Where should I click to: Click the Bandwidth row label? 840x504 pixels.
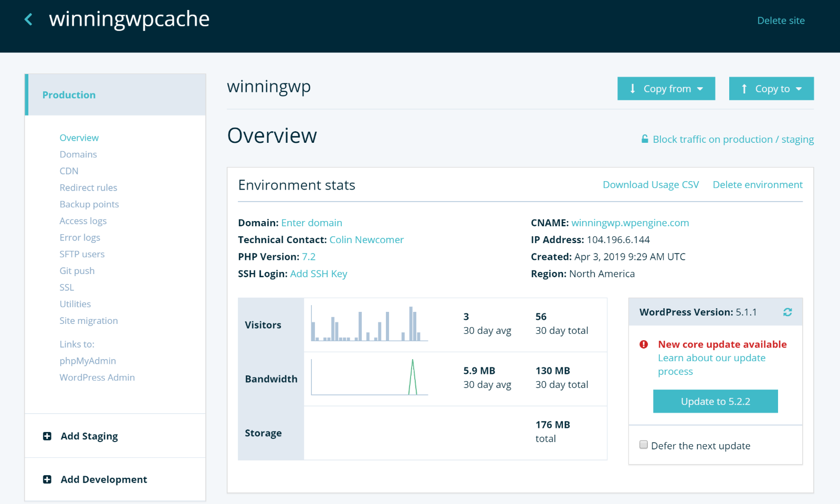pyautogui.click(x=271, y=379)
